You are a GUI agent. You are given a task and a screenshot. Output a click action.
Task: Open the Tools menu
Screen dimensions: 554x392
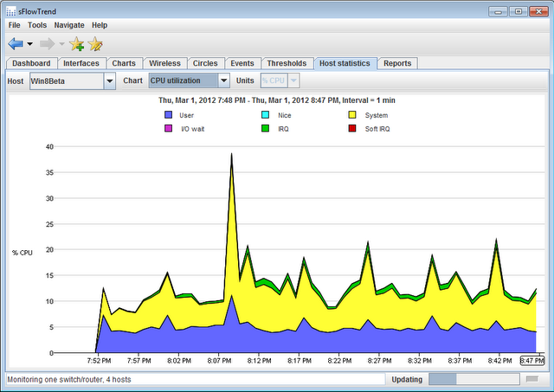pos(37,25)
